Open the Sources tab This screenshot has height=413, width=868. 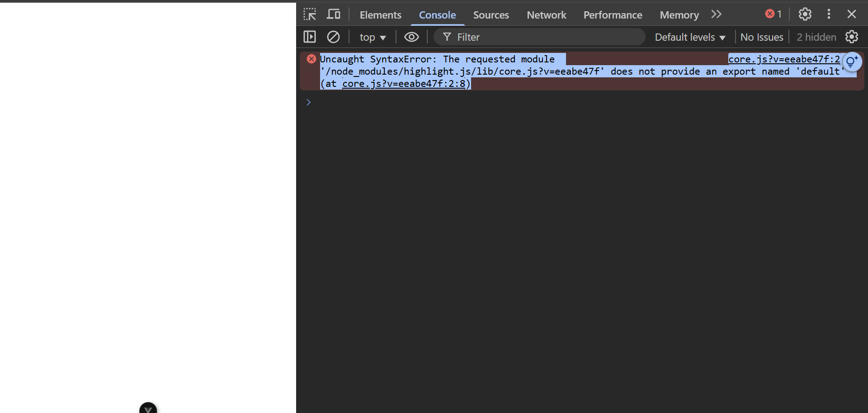click(491, 15)
